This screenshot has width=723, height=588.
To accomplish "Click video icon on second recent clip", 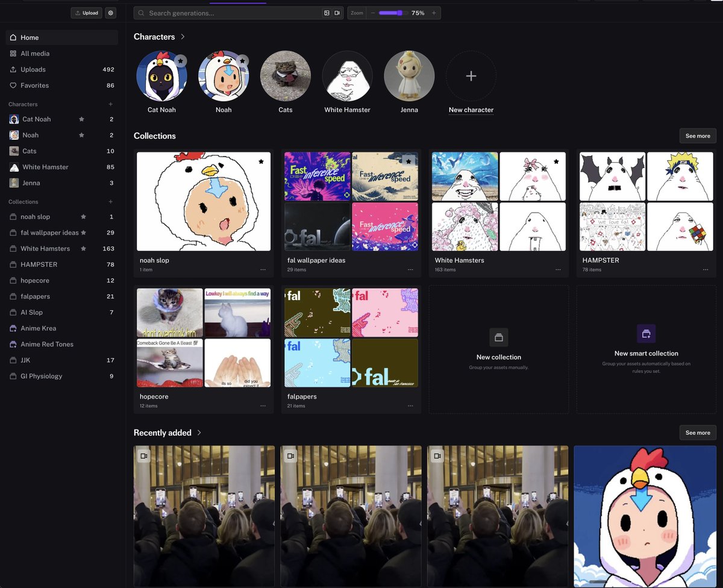I will 290,456.
